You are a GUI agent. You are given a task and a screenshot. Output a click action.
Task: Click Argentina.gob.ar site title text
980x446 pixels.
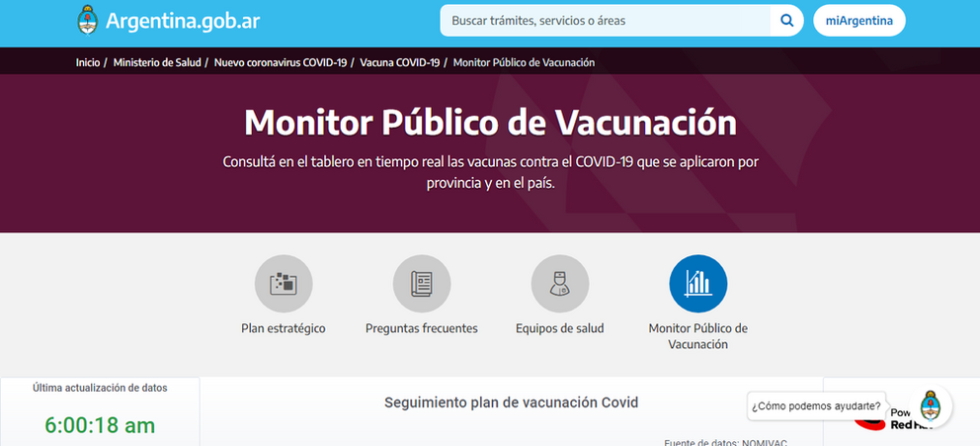tap(183, 21)
